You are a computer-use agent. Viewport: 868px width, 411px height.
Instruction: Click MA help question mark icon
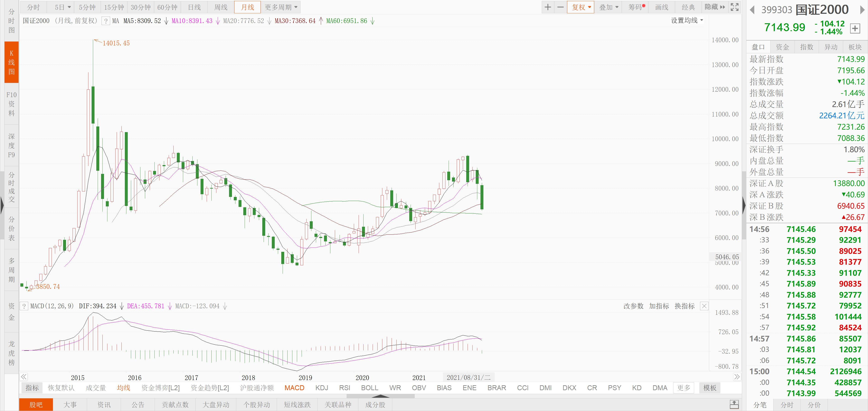106,21
